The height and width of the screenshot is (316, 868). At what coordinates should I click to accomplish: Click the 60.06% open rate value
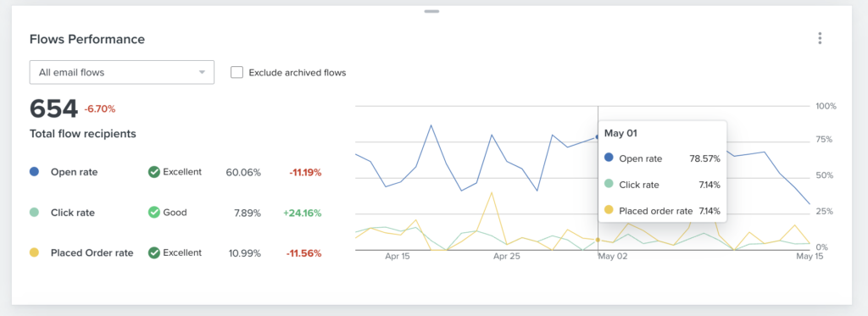coord(243,172)
